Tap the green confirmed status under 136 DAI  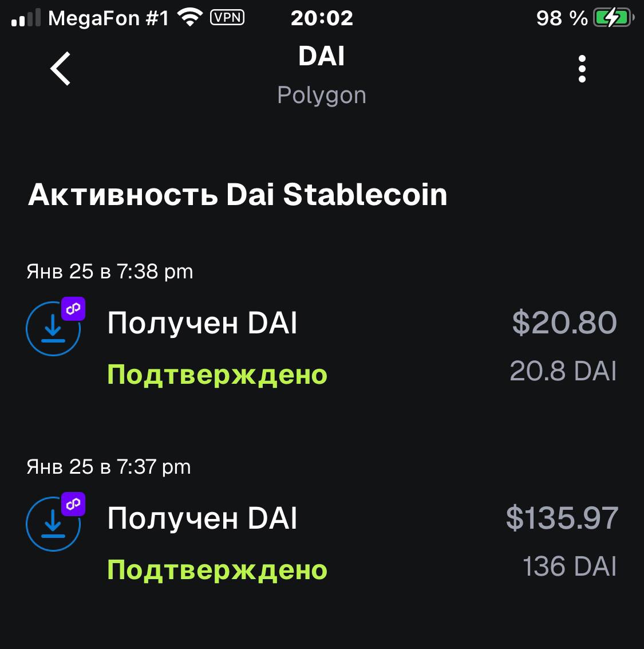(218, 570)
